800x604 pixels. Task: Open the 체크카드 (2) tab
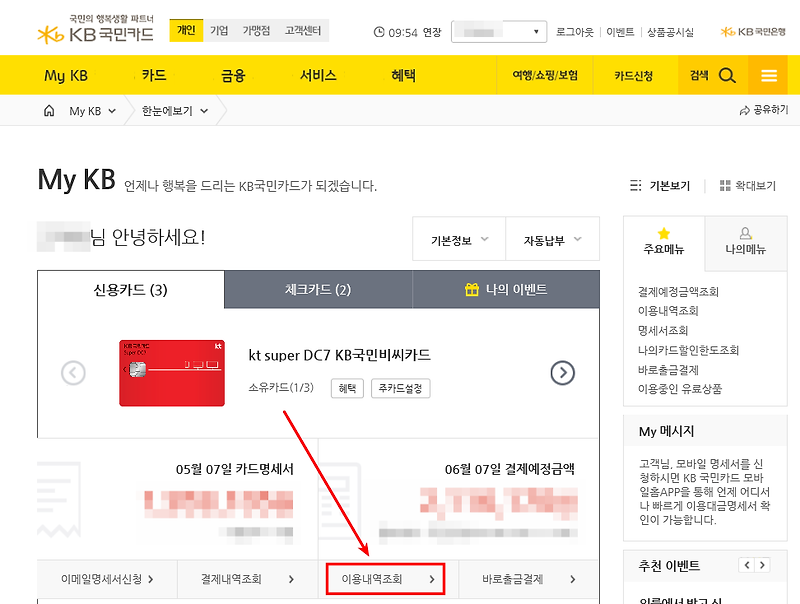tap(318, 290)
